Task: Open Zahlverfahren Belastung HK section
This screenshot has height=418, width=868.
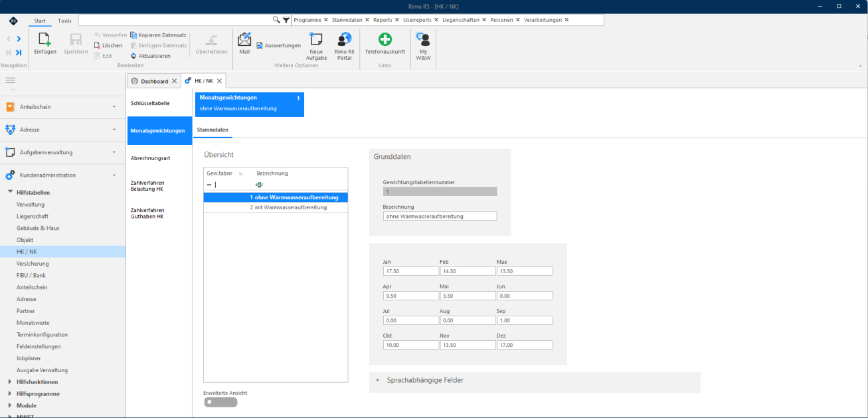Action: pyautogui.click(x=160, y=186)
